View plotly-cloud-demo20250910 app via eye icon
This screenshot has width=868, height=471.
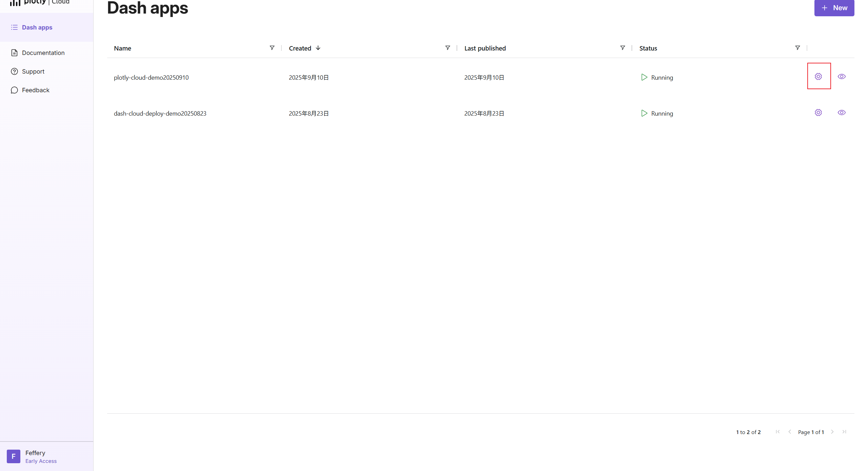coord(842,77)
